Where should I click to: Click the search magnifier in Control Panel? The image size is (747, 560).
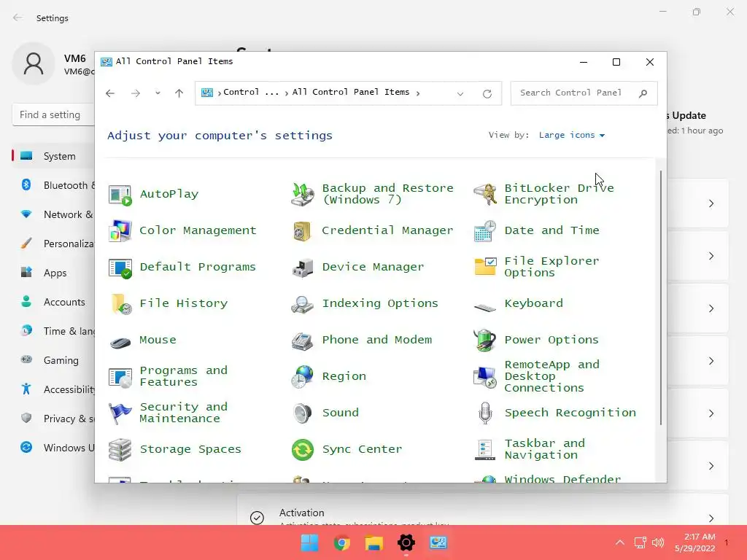point(643,93)
